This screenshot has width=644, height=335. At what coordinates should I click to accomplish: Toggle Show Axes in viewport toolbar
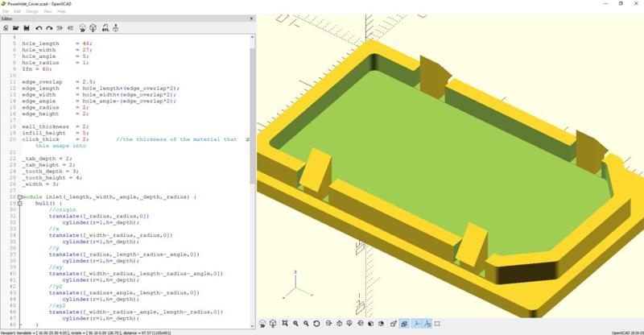click(x=417, y=324)
